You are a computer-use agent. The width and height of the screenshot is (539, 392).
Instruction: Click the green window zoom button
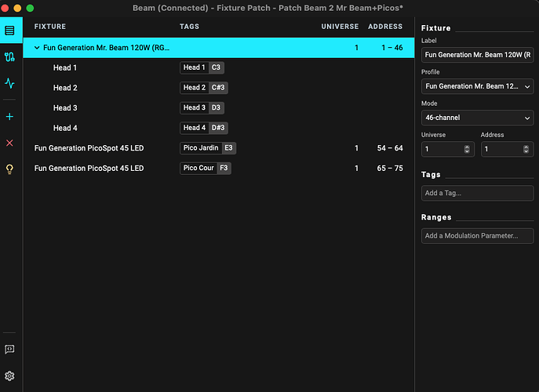point(30,8)
